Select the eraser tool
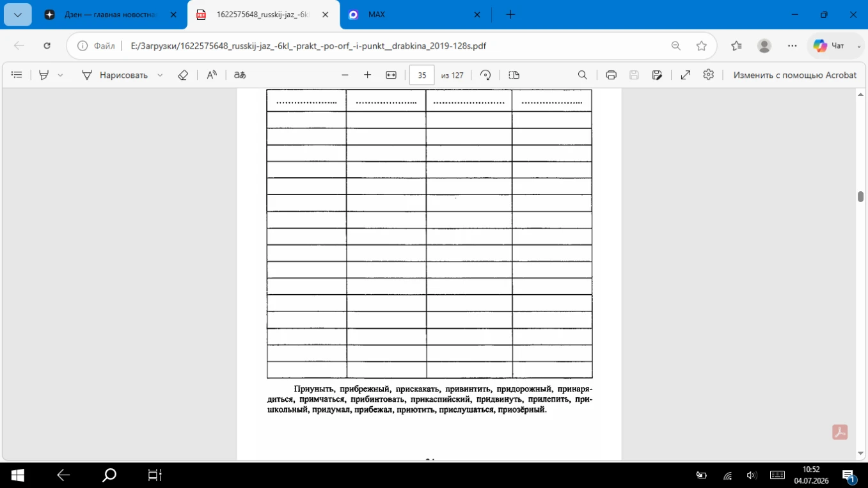Viewport: 868px width, 488px height. point(183,75)
